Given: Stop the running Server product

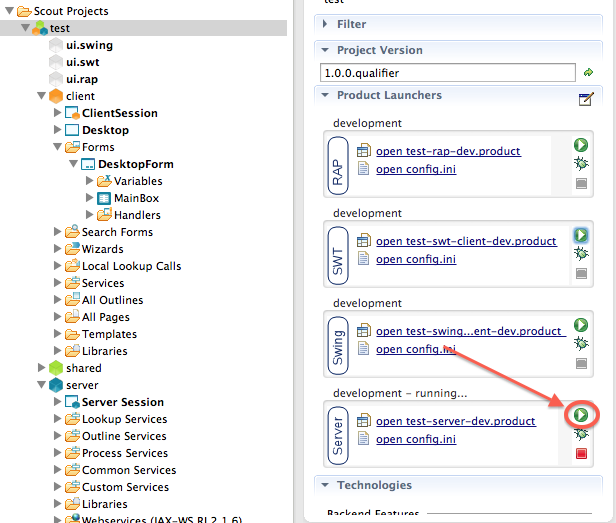Looking at the screenshot, I should pyautogui.click(x=580, y=455).
